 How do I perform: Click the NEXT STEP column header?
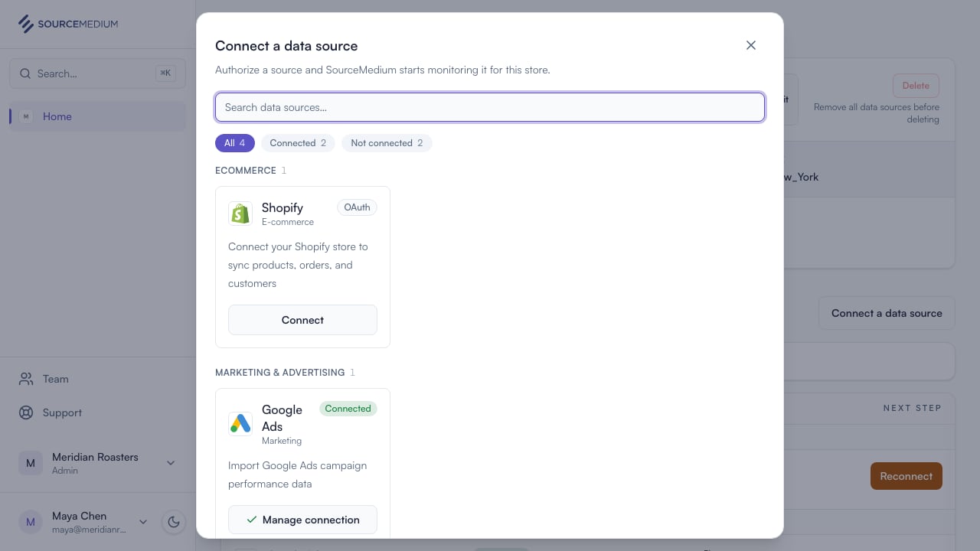pos(912,408)
